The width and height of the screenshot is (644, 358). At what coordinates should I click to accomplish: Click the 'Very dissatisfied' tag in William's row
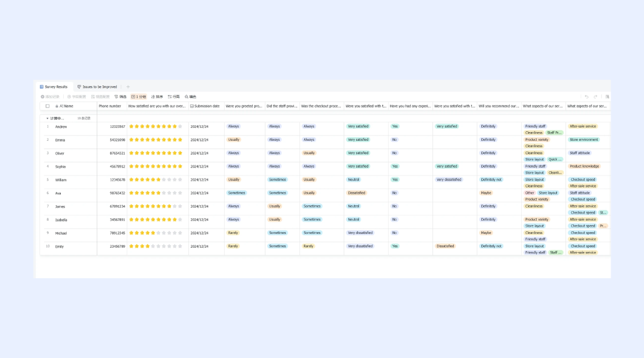(x=449, y=180)
